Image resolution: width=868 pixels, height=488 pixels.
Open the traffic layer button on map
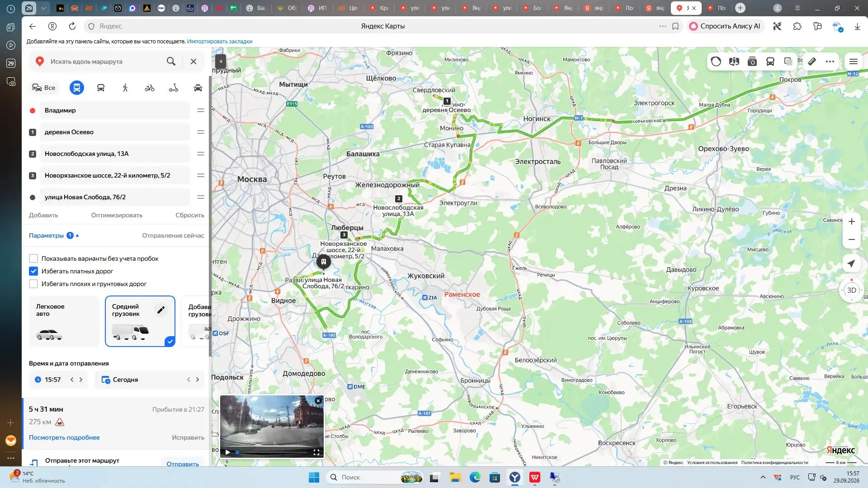tap(716, 61)
